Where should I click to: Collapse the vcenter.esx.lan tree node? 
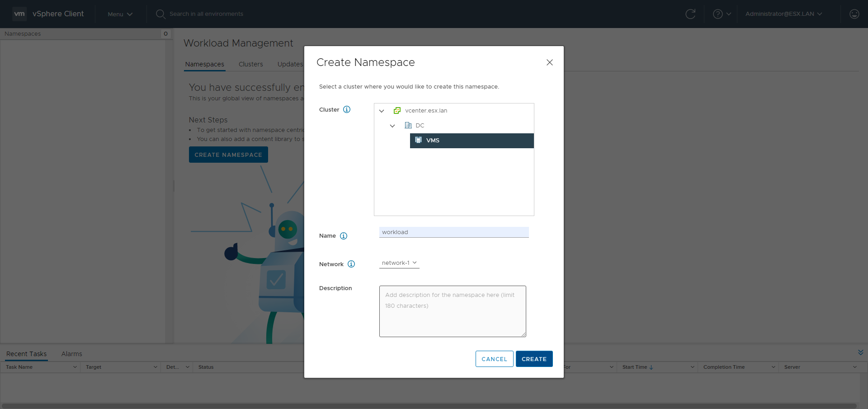[x=382, y=111]
